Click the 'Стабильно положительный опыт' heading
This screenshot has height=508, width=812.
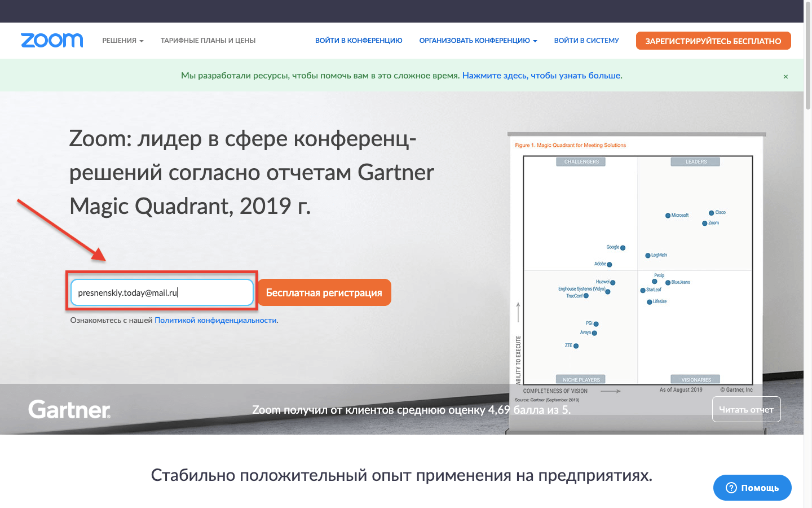(401, 475)
